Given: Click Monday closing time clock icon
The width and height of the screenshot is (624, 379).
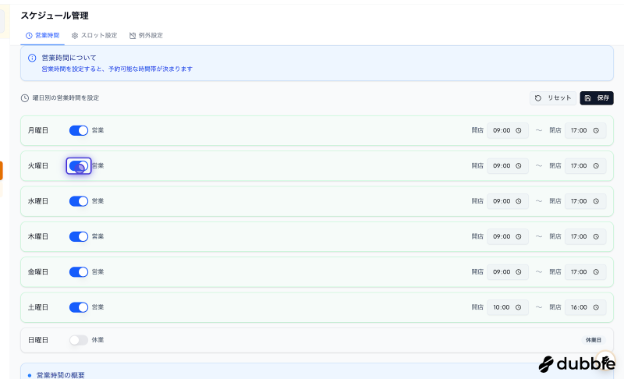Looking at the screenshot, I should [x=596, y=131].
